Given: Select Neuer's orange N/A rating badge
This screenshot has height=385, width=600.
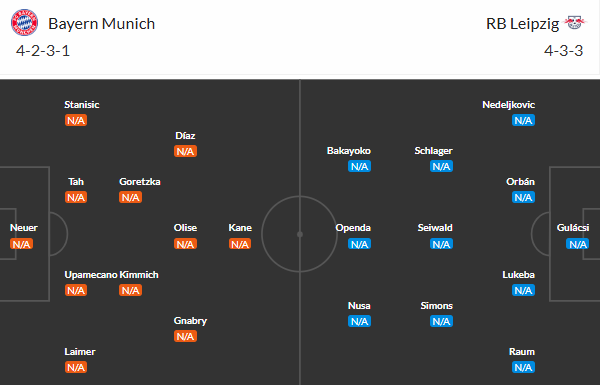Looking at the screenshot, I should pyautogui.click(x=21, y=244).
